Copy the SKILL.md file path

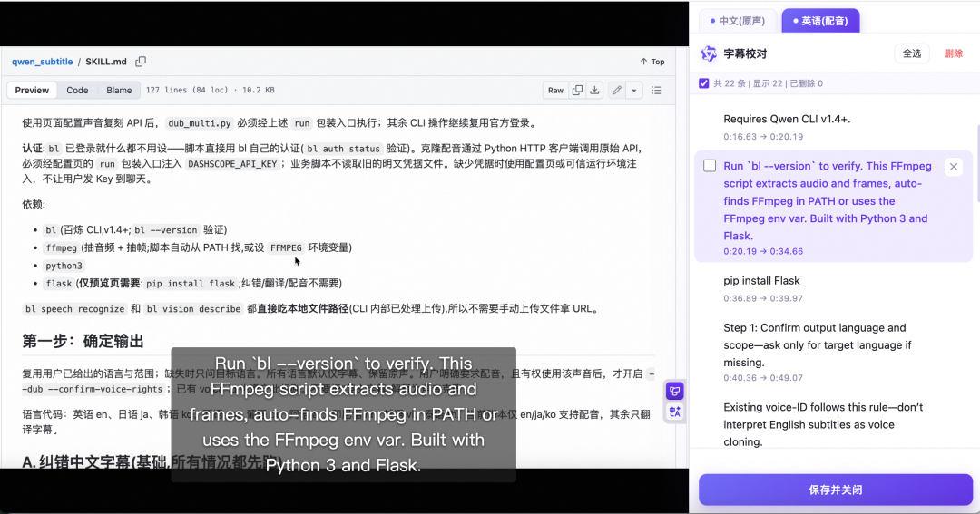[x=141, y=62]
